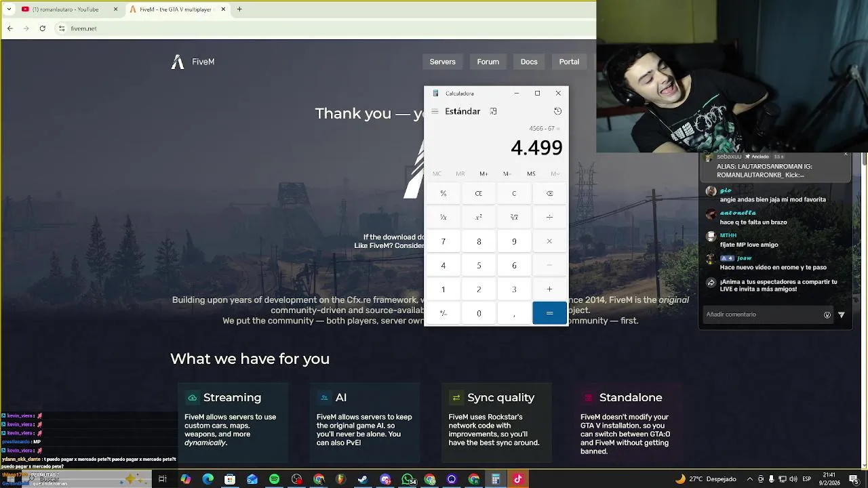Expand the system tray hidden icons chevron
The width and height of the screenshot is (868, 488).
[749, 479]
